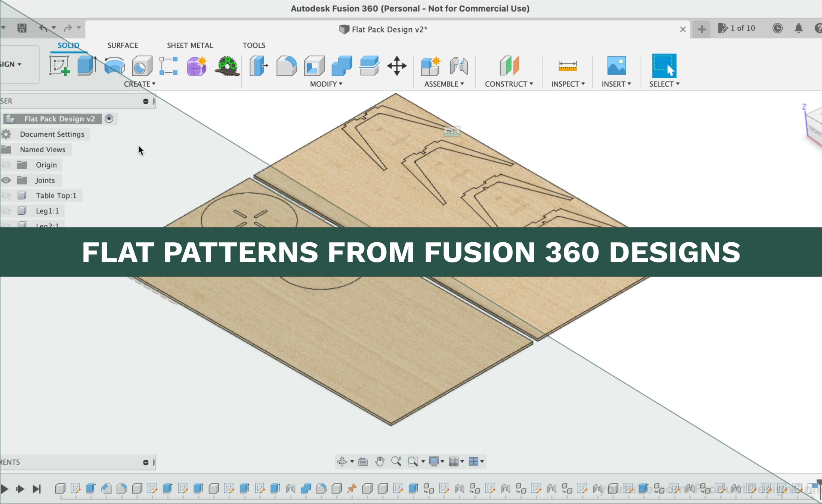The image size is (822, 504).
Task: Click the Insert image icon
Action: click(616, 66)
